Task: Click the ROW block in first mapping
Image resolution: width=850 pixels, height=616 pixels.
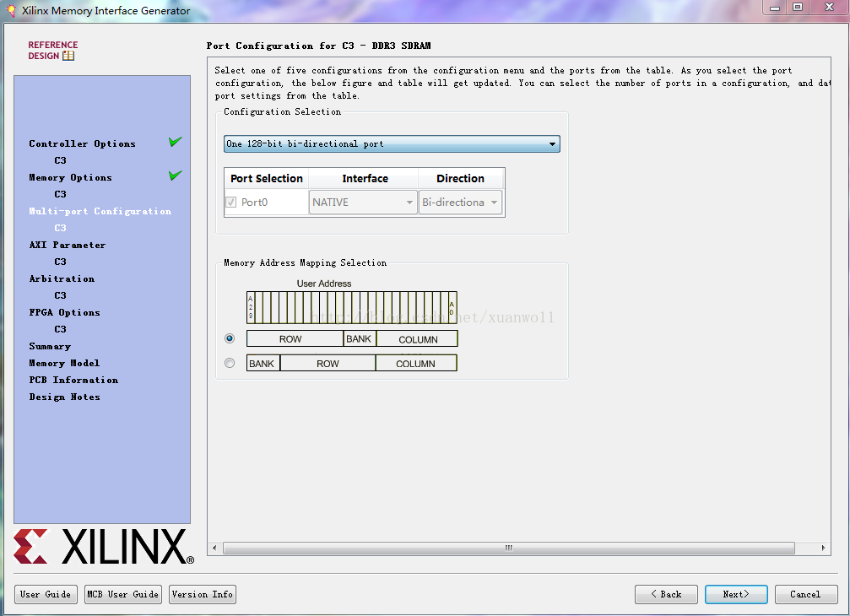Action: pyautogui.click(x=295, y=338)
